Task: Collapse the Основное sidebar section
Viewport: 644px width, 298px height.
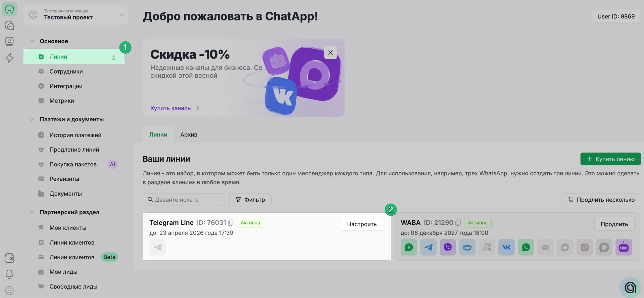Action: pos(32,41)
